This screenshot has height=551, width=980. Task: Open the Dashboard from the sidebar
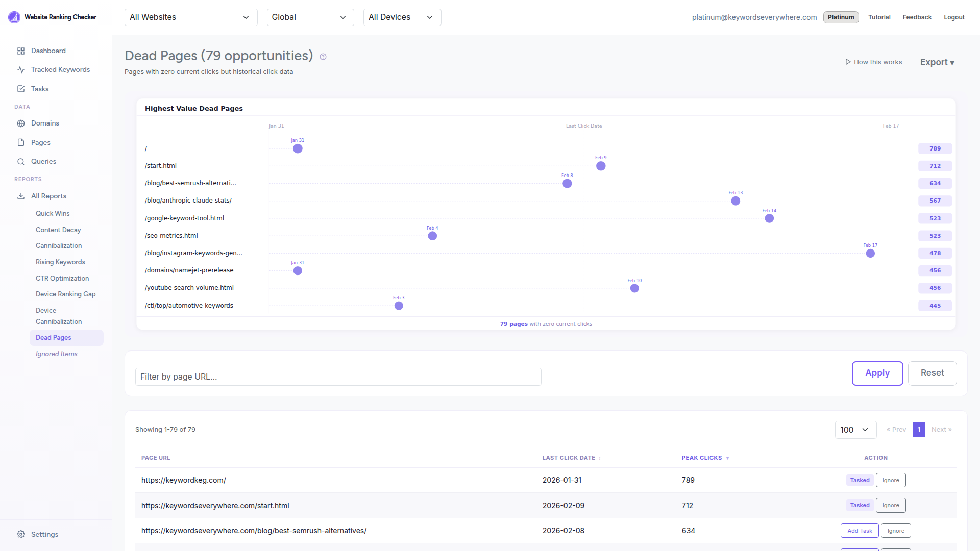click(x=48, y=51)
